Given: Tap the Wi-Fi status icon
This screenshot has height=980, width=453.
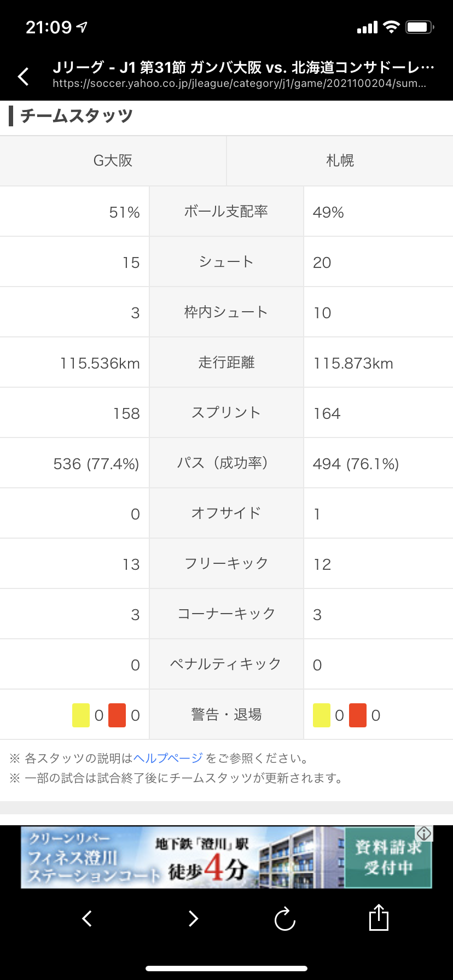Looking at the screenshot, I should point(391,27).
